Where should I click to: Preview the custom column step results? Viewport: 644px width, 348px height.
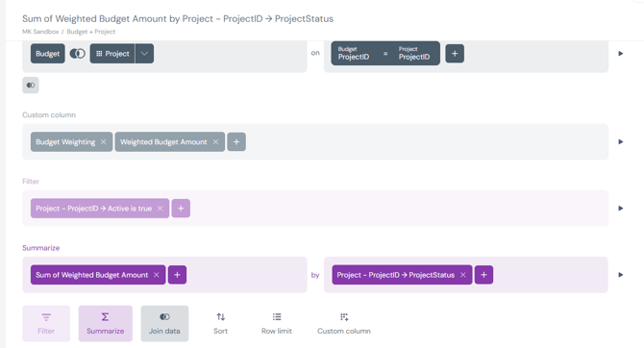click(x=621, y=141)
